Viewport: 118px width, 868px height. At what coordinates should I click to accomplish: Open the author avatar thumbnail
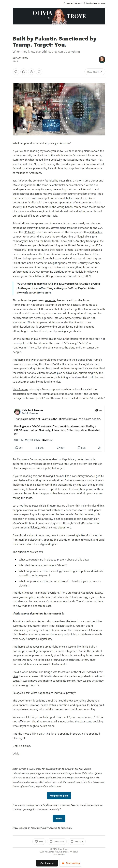pyautogui.click(x=102, y=60)
